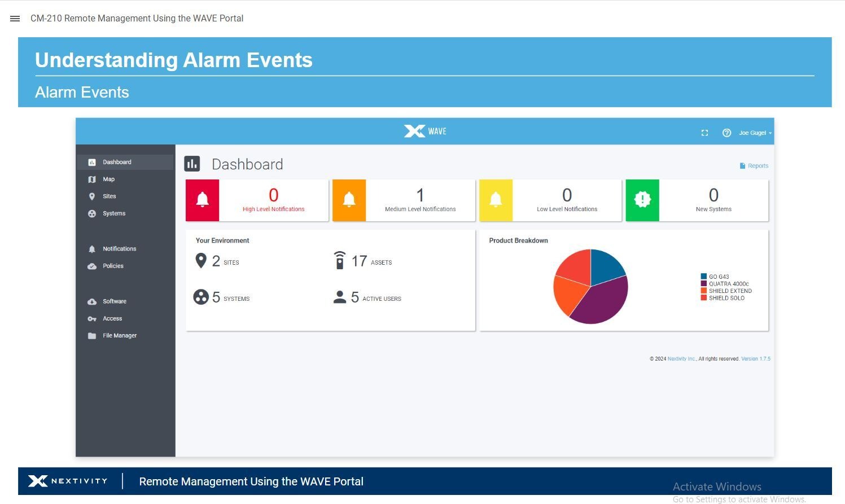Open the hamburger menu at top left
The width and height of the screenshot is (845, 504).
click(15, 19)
